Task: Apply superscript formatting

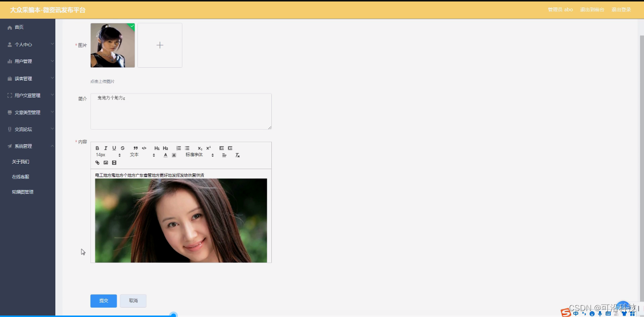Action: 209,148
